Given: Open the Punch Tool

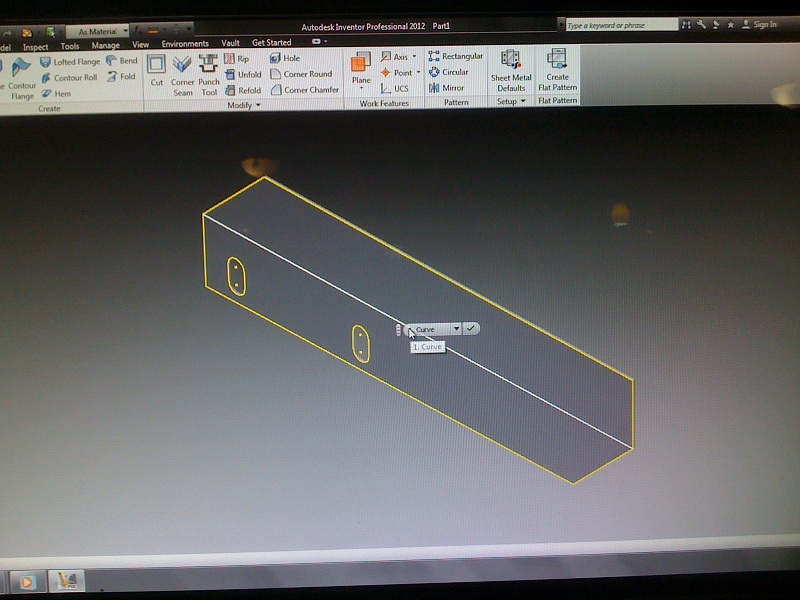Looking at the screenshot, I should (209, 74).
